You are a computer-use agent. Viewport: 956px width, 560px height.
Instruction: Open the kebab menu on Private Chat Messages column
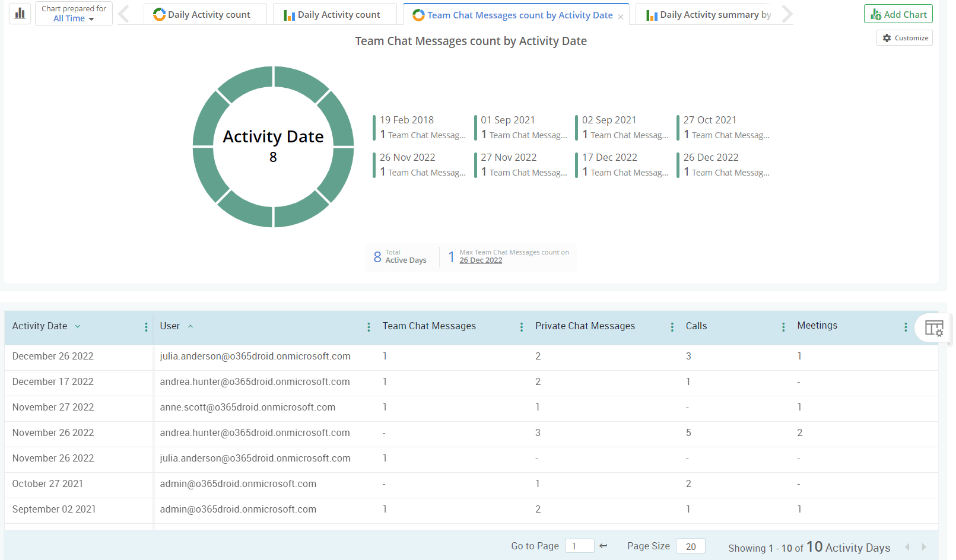coord(672,327)
